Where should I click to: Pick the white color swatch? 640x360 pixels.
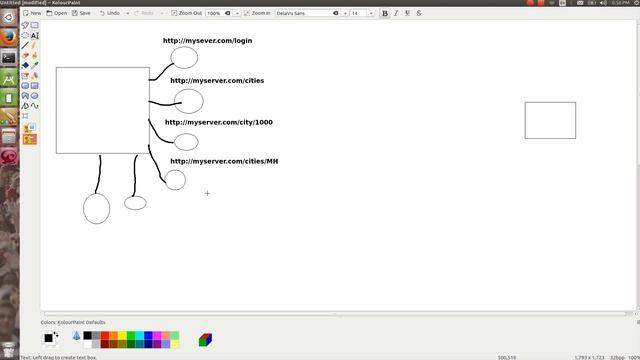87,344
